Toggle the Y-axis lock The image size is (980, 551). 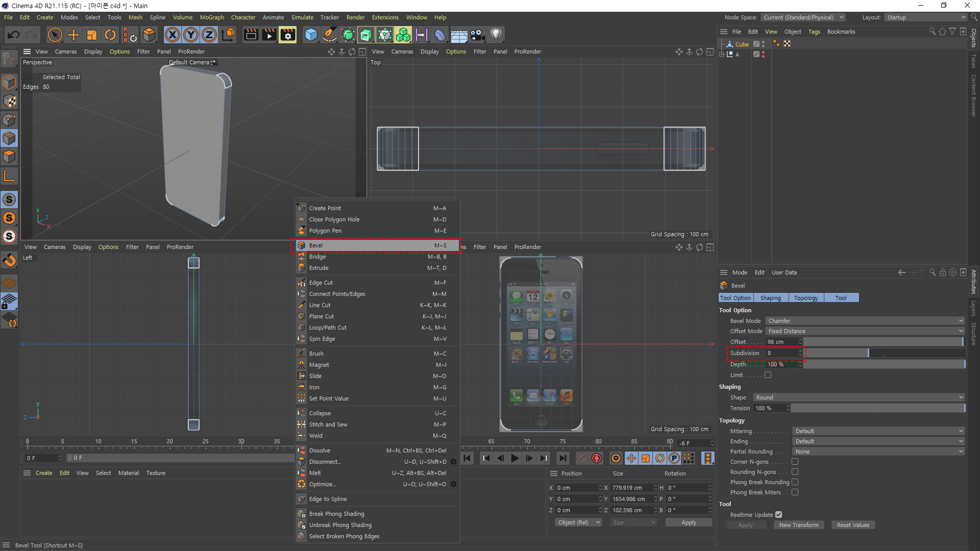point(191,35)
